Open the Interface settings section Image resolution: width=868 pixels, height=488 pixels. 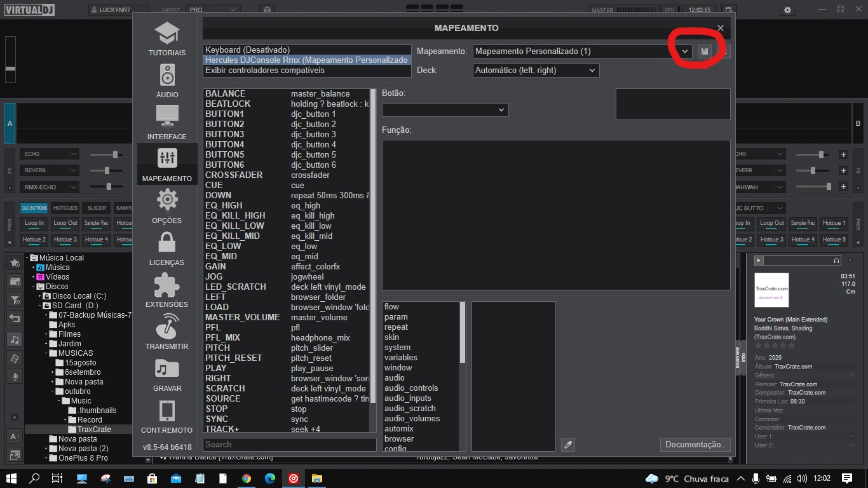[x=167, y=123]
